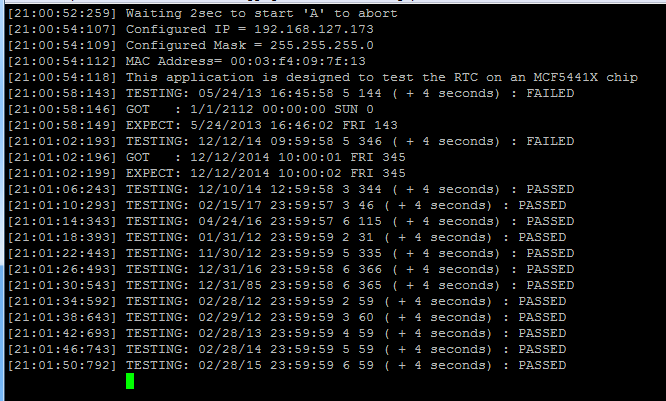Click PASSED on the 12/31/16 test line
Image resolution: width=666 pixels, height=401 pixels.
549,268
